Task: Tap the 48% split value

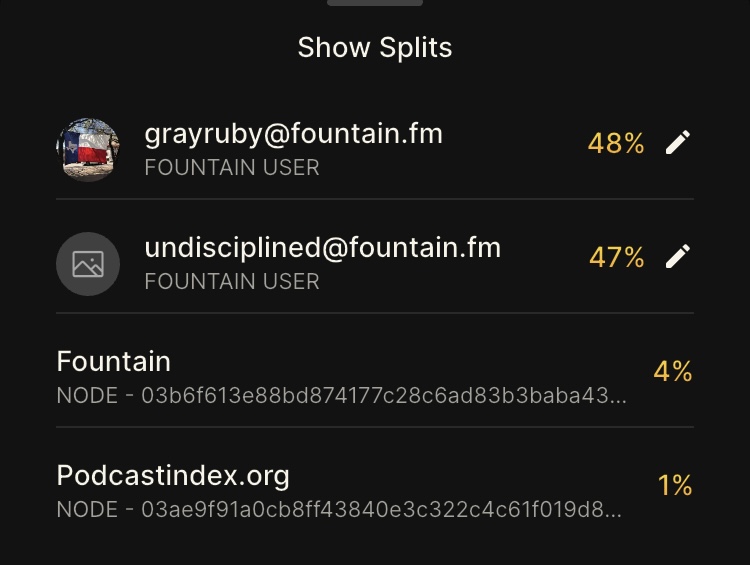Action: point(616,143)
